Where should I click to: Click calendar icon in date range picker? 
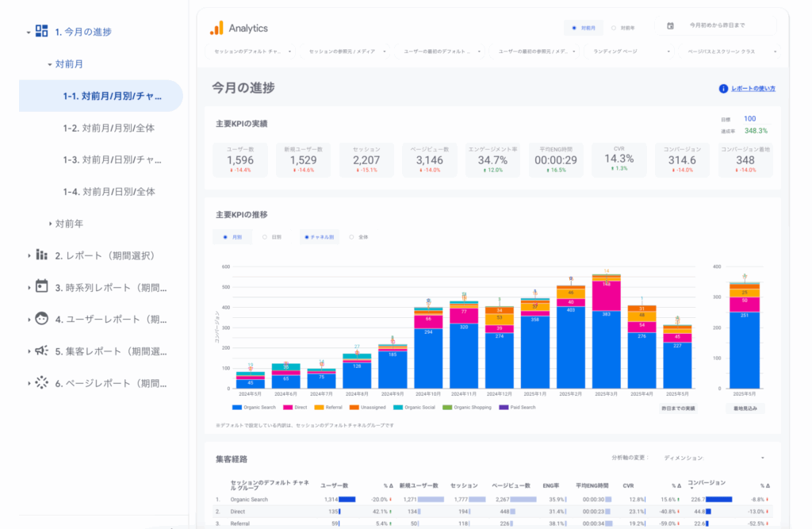670,25
